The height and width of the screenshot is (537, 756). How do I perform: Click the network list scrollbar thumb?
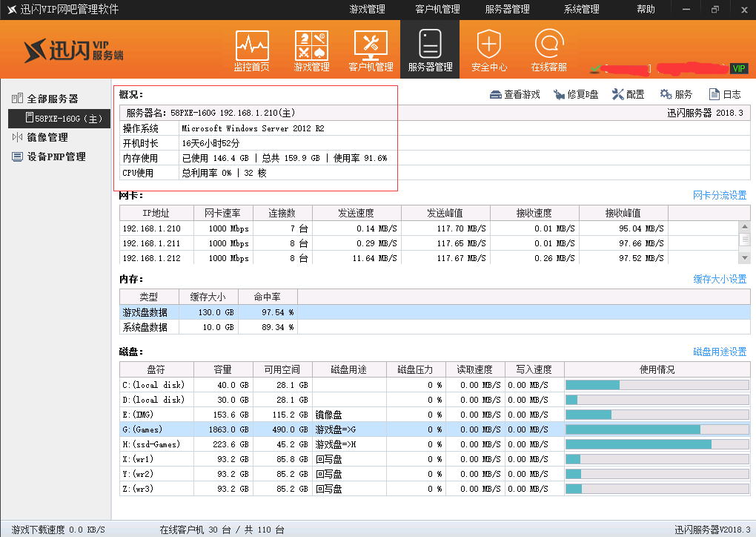point(744,240)
